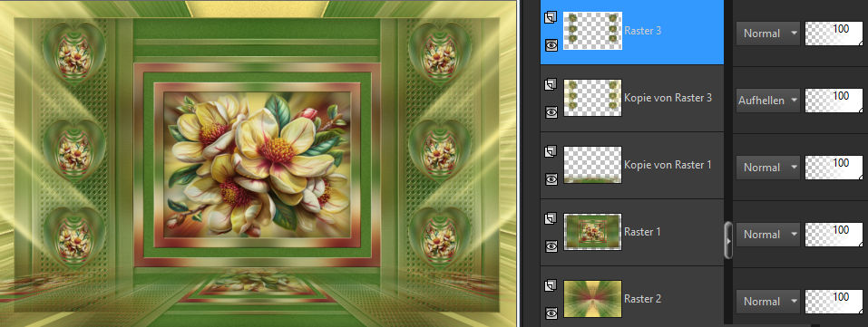
Task: Click the layer type icon of Raster 3
Action: click(x=551, y=18)
